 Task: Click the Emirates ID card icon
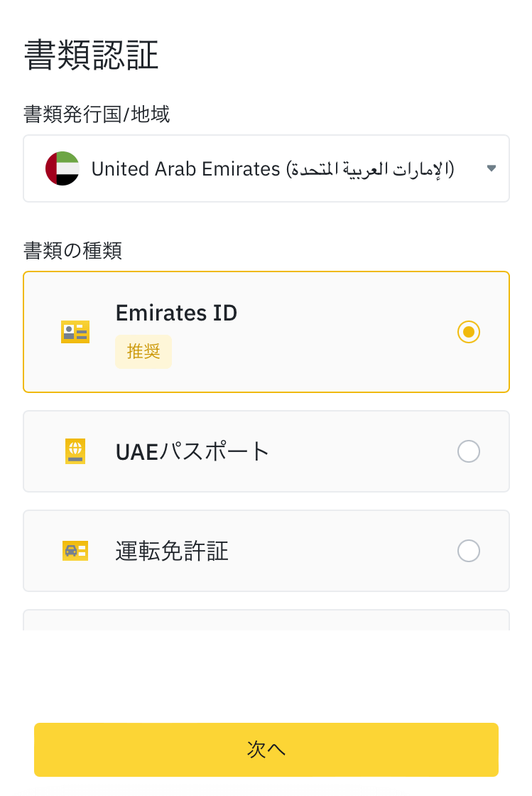coord(75,332)
